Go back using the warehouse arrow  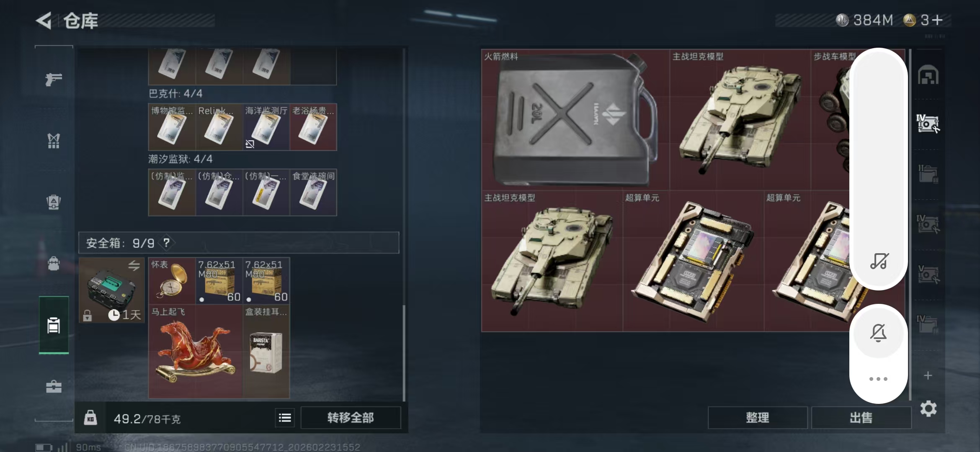(44, 21)
